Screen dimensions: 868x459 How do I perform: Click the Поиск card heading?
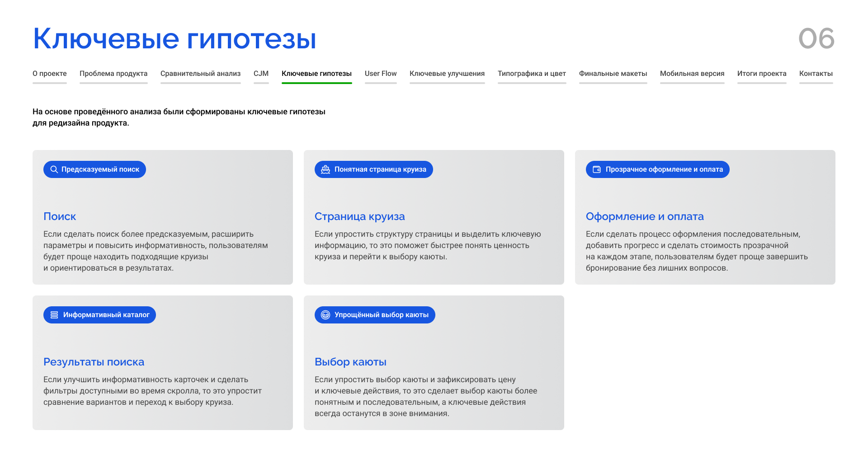tap(60, 216)
